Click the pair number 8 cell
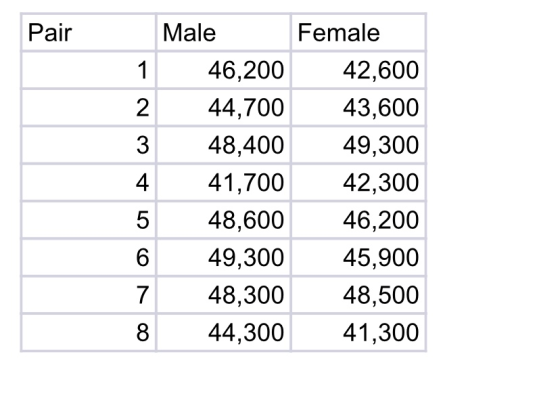 (x=89, y=332)
